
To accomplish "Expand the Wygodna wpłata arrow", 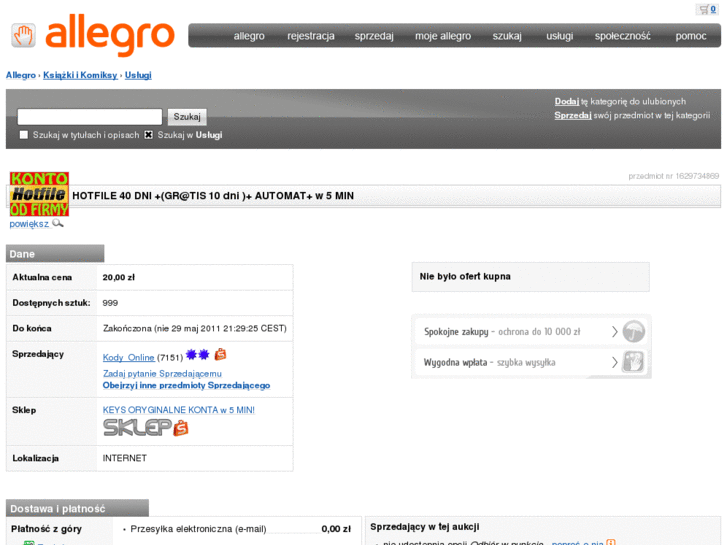I will coord(614,362).
